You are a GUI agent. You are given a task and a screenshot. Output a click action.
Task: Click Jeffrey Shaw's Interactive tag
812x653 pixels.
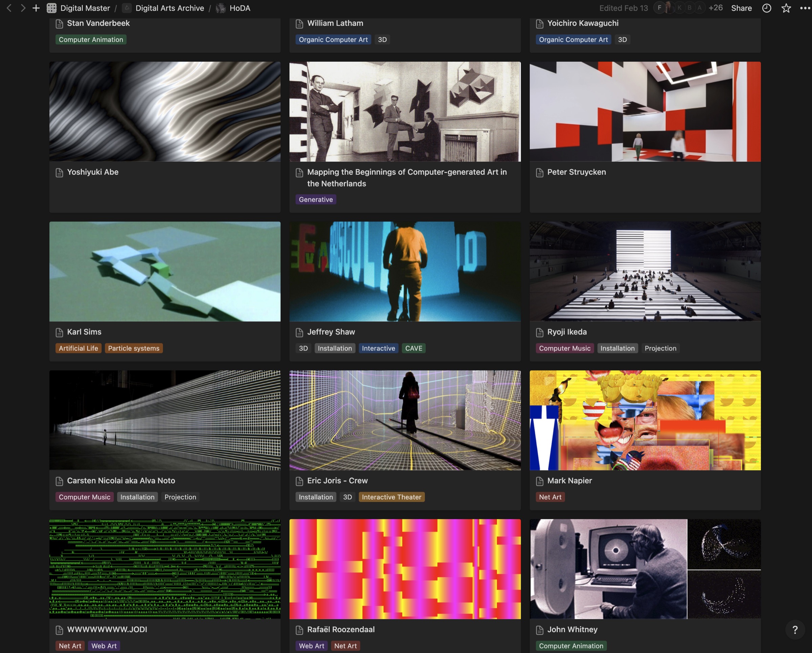[x=379, y=348]
